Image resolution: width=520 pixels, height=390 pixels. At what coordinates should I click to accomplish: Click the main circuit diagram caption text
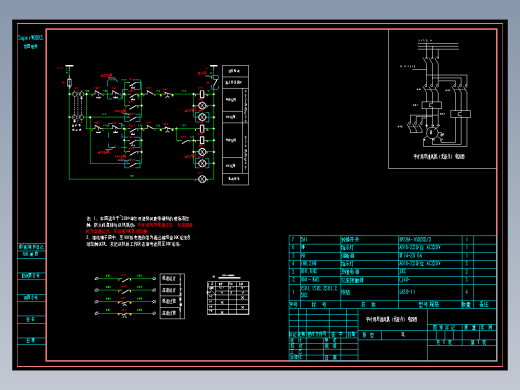click(x=439, y=156)
